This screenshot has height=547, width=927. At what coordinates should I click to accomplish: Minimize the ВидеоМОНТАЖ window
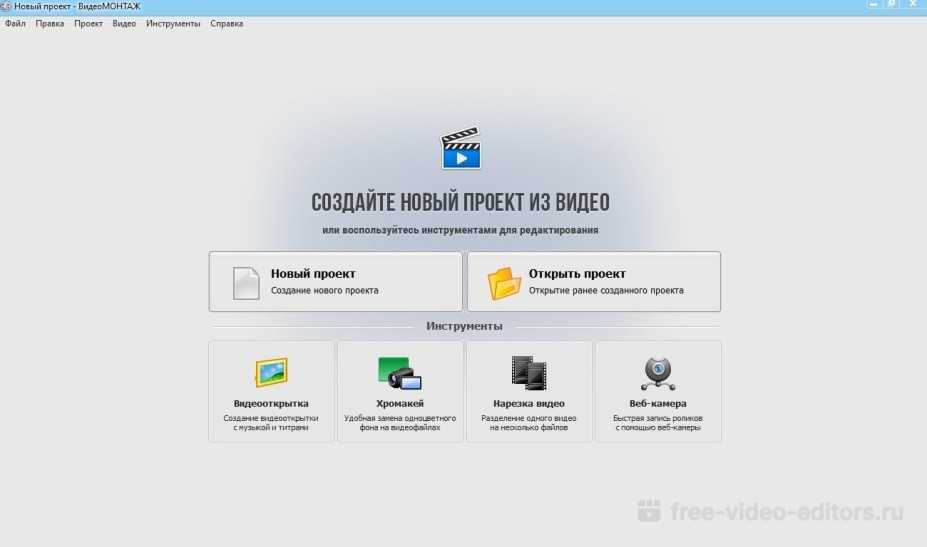pyautogui.click(x=872, y=5)
